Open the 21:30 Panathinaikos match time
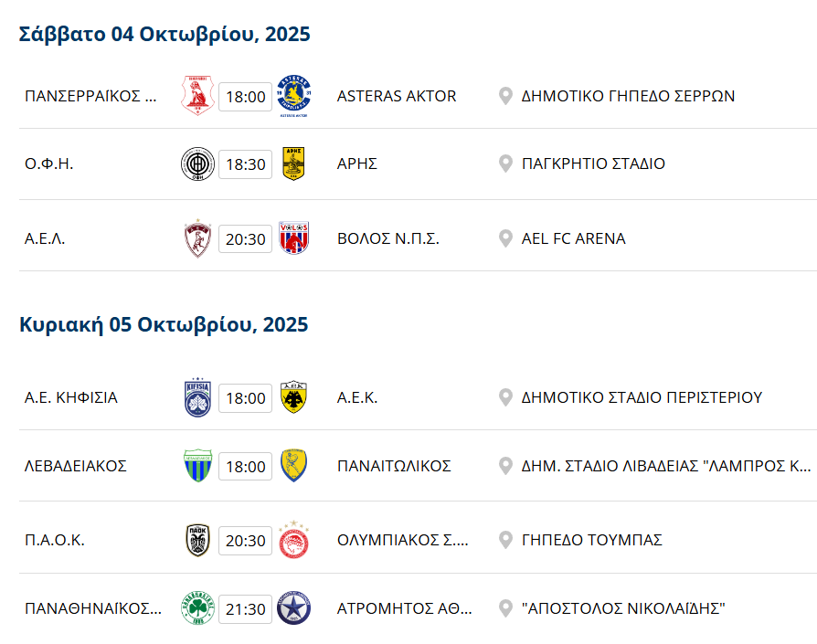 tap(245, 609)
